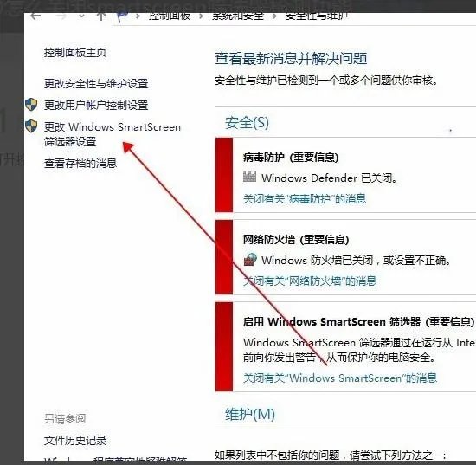Collapse the 安全(S) section header
This screenshot has width=476, height=465.
tap(247, 123)
